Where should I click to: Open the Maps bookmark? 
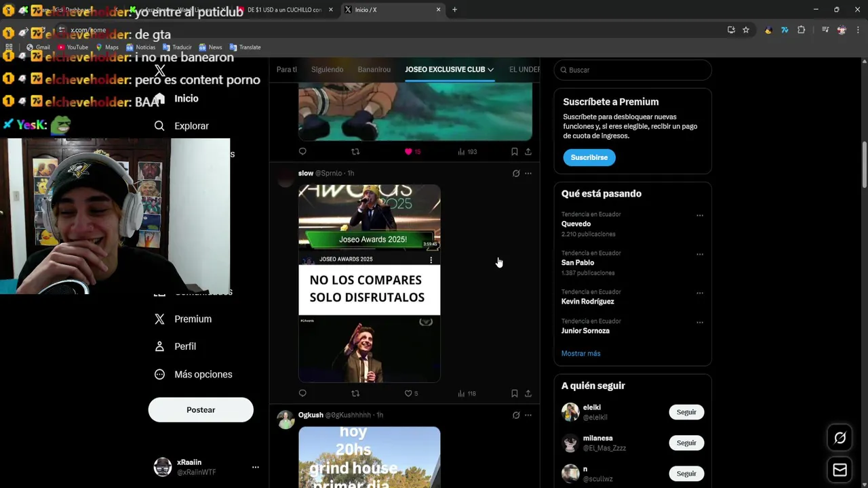point(107,47)
